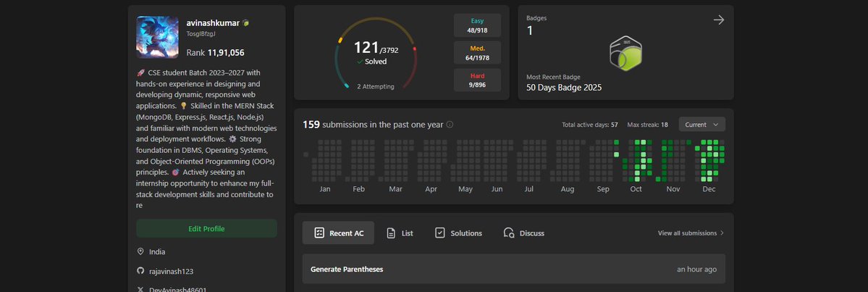Open badges with the arrow icon
Image resolution: width=868 pixels, height=292 pixels.
(x=719, y=20)
